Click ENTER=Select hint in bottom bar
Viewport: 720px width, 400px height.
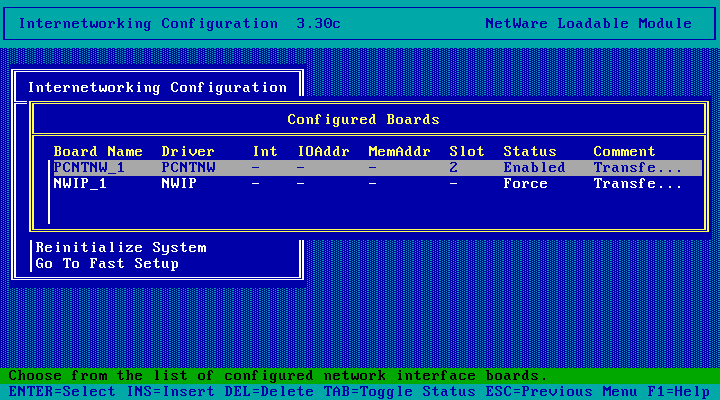tap(62, 392)
